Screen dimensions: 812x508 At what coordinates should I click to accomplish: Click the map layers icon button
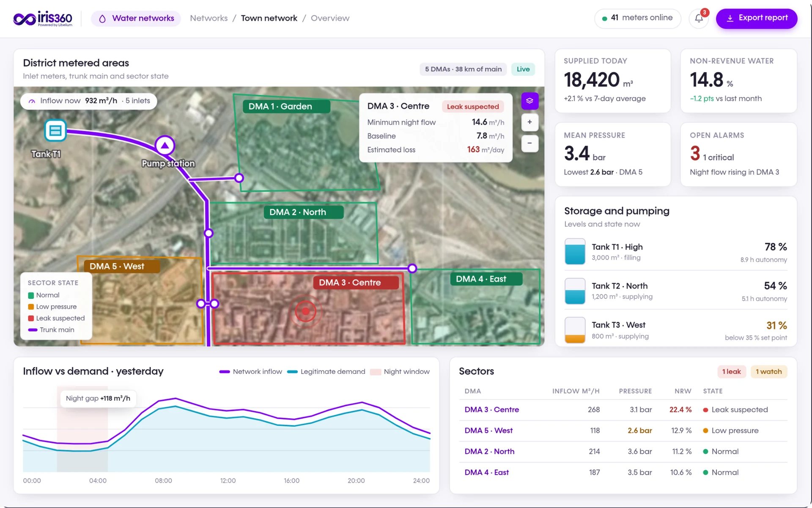coord(529,101)
